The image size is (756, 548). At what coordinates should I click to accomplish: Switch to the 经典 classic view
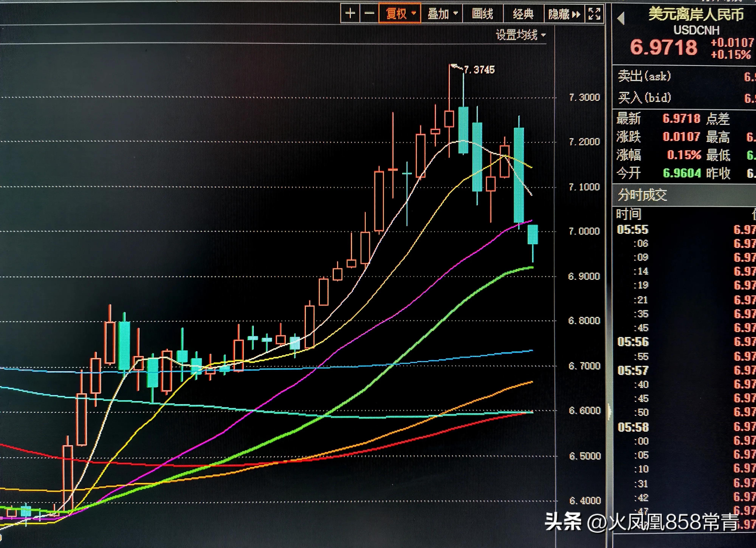click(523, 14)
